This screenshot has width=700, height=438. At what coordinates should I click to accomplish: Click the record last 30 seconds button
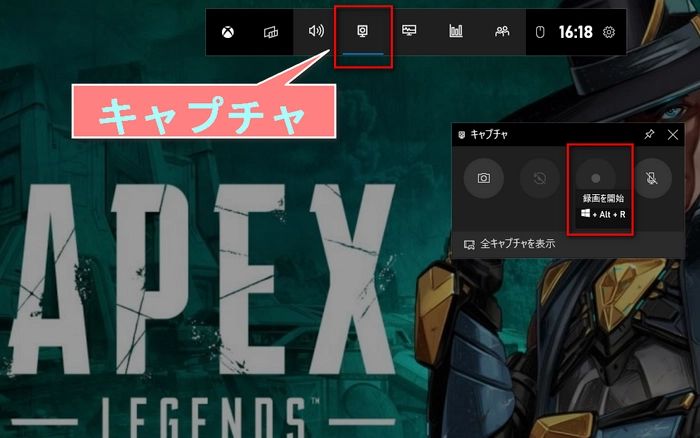click(x=540, y=178)
